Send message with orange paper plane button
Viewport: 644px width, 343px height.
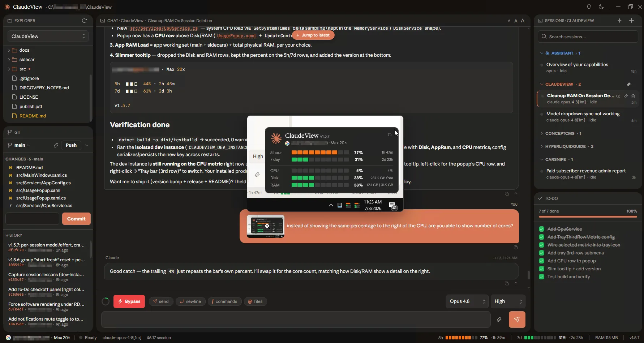coord(517,320)
